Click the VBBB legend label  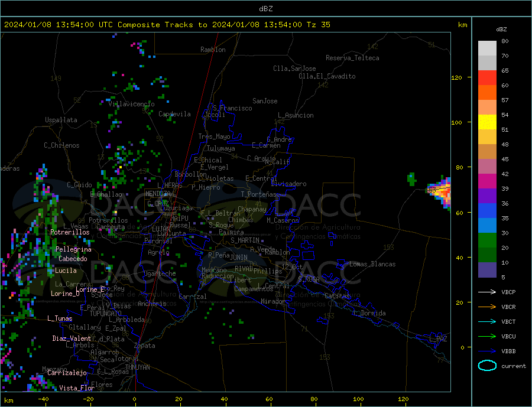point(508,351)
